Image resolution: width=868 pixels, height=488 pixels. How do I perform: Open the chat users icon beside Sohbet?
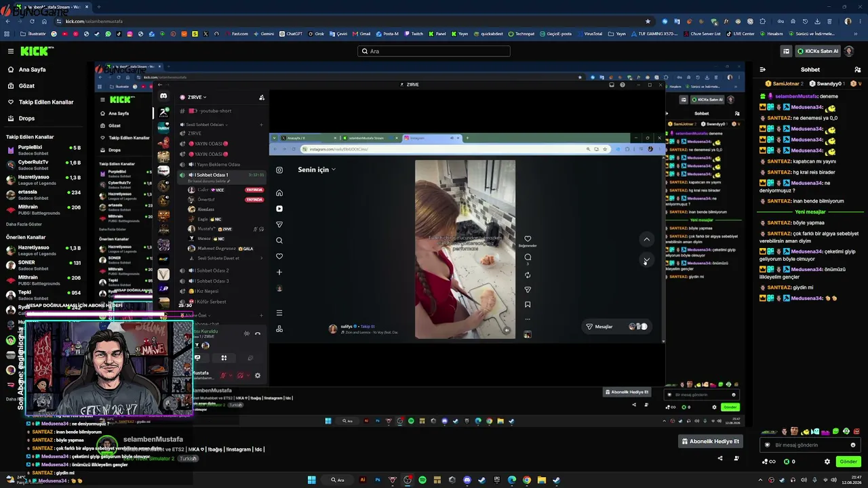click(858, 69)
